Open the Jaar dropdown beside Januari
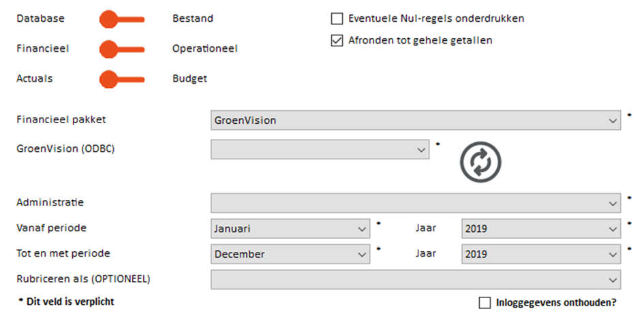This screenshot has height=326, width=644. pos(541,229)
